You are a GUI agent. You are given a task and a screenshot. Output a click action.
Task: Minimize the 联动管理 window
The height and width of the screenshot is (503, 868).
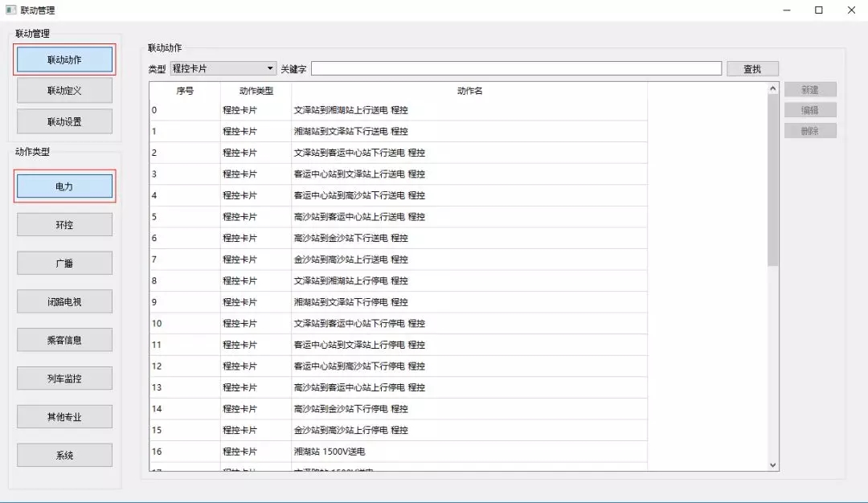click(x=787, y=10)
